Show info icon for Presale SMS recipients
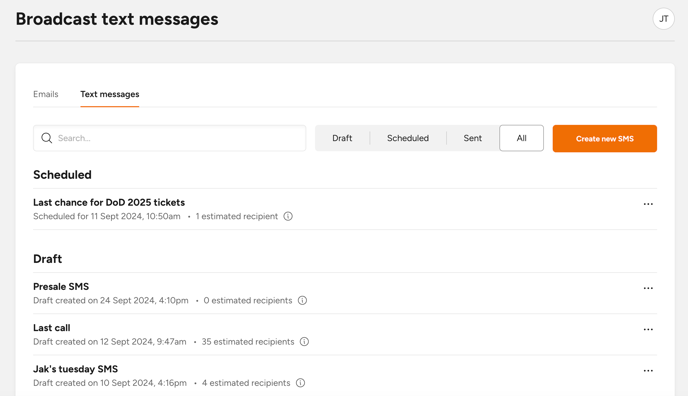 (x=302, y=300)
